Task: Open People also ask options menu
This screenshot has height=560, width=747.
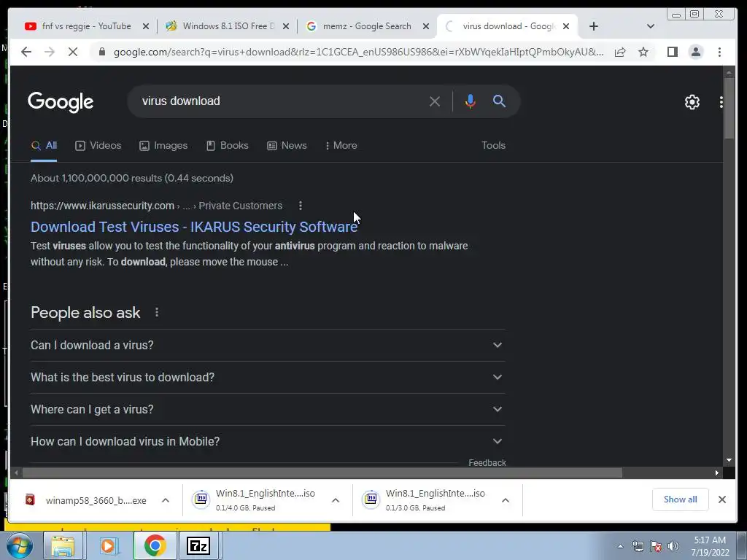Action: click(157, 312)
